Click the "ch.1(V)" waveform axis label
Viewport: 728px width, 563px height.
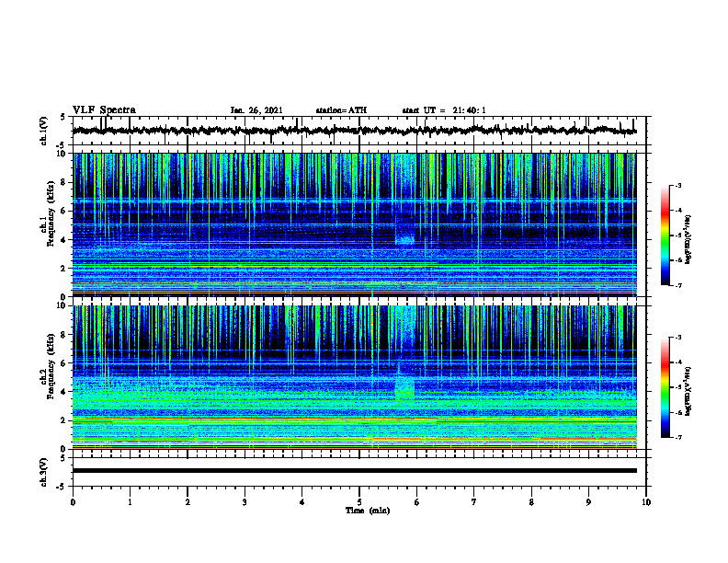point(44,131)
